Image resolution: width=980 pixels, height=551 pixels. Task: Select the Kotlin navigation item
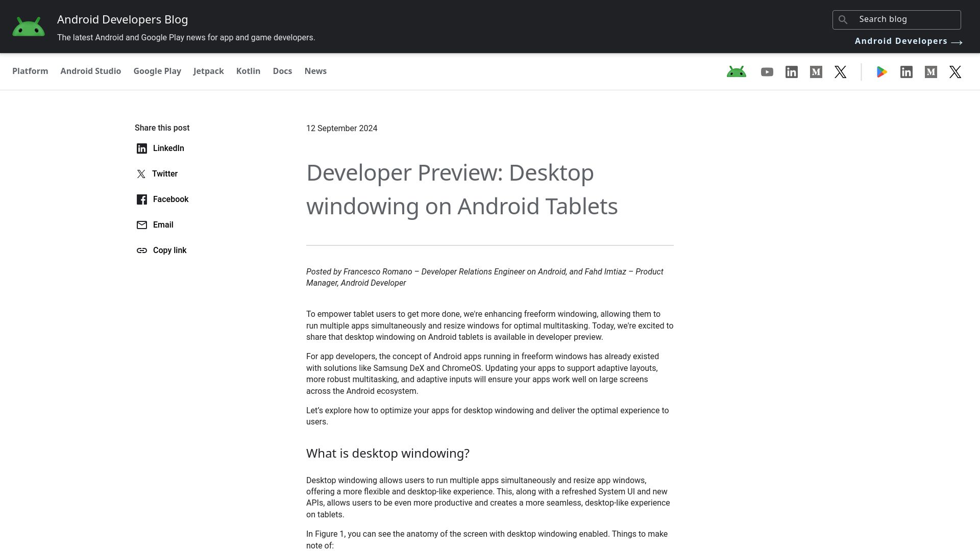[x=248, y=71]
